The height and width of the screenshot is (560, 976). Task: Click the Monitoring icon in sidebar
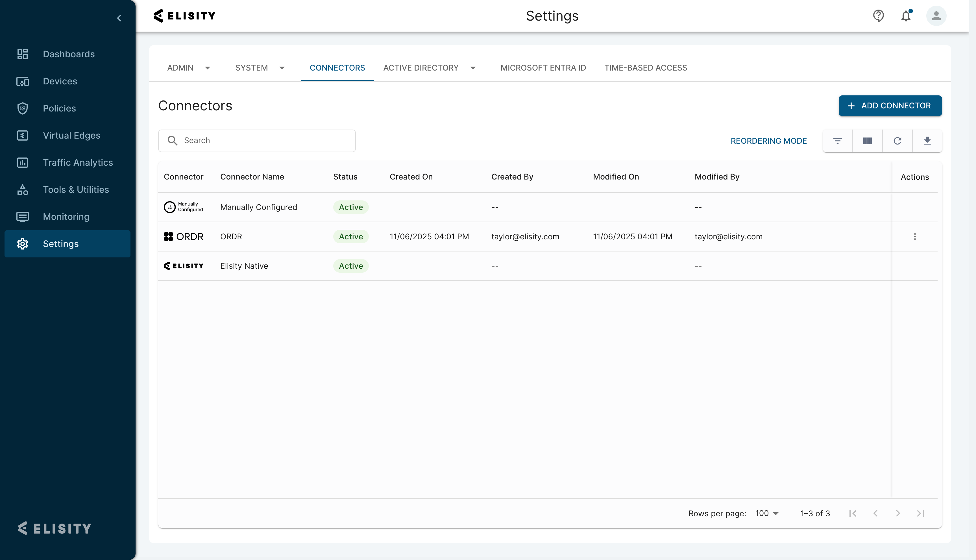pyautogui.click(x=23, y=216)
